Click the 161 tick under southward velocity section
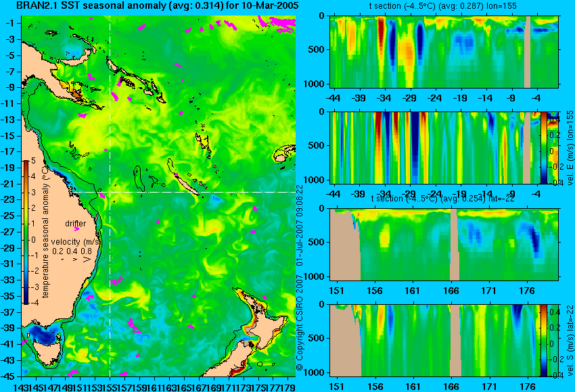575x392 pixels. pos(413,386)
